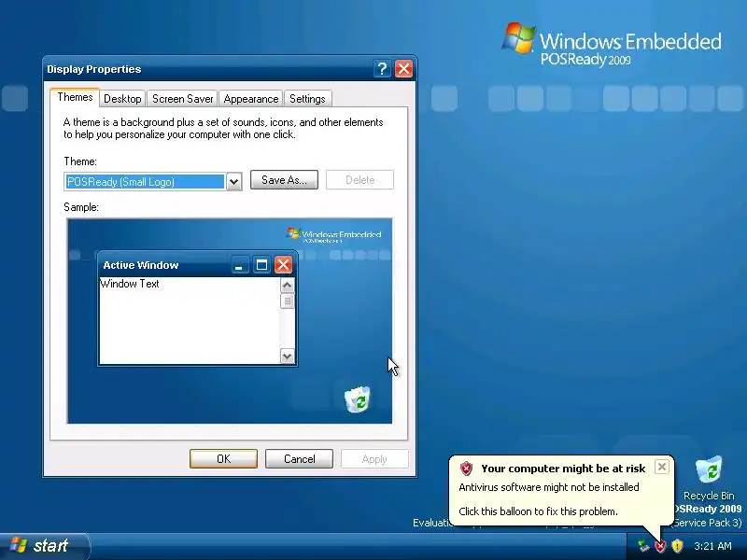The width and height of the screenshot is (747, 560).
Task: Close the Display Properties dialog
Action: (403, 69)
